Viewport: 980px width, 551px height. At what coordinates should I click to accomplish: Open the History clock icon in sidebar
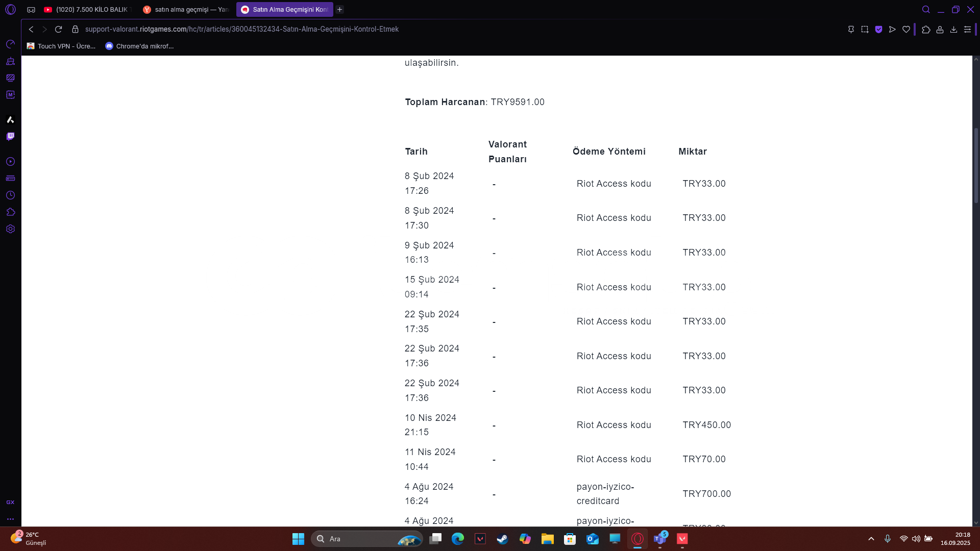click(10, 195)
